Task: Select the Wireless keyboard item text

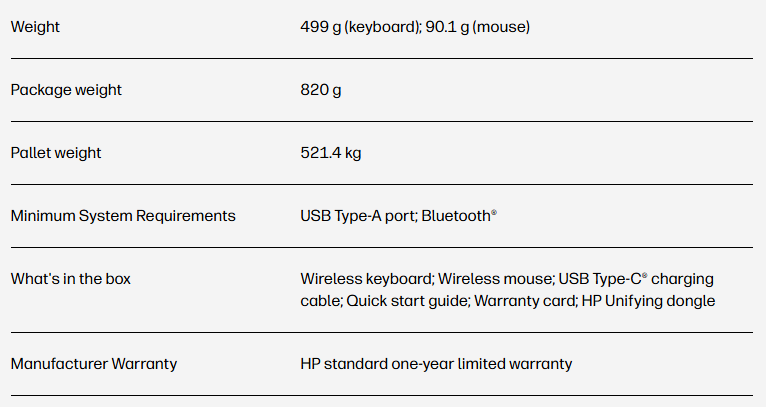Action: click(x=365, y=279)
